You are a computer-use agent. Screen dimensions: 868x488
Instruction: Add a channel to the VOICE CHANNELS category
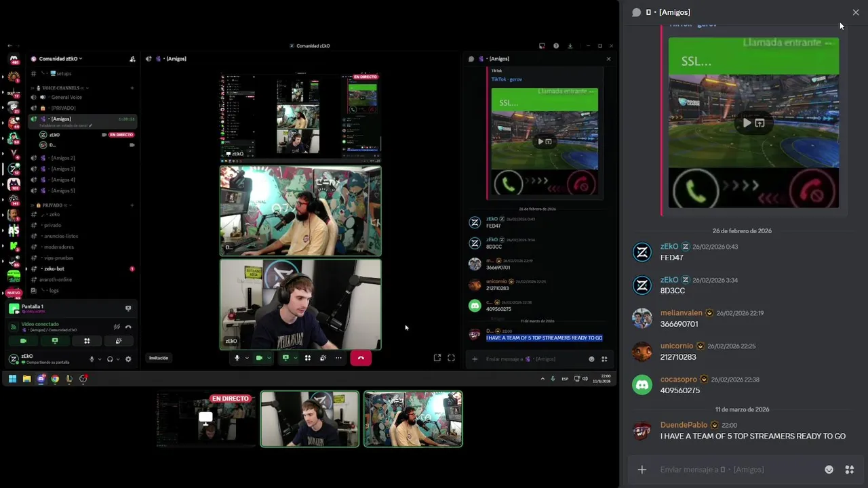coord(132,88)
